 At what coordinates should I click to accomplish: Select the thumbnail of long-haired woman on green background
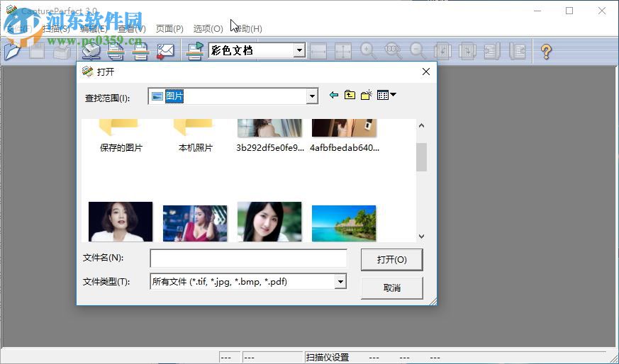click(x=269, y=222)
